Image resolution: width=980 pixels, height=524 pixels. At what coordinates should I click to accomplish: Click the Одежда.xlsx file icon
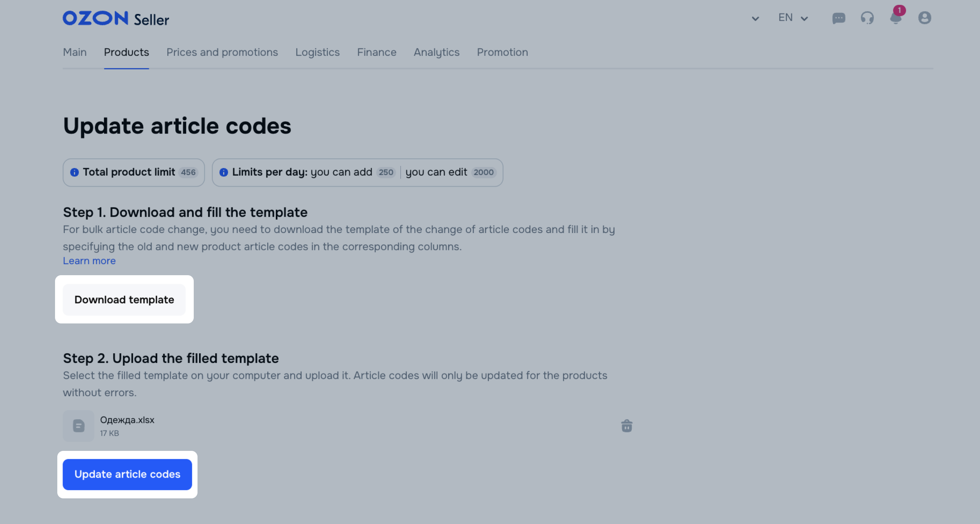(78, 426)
